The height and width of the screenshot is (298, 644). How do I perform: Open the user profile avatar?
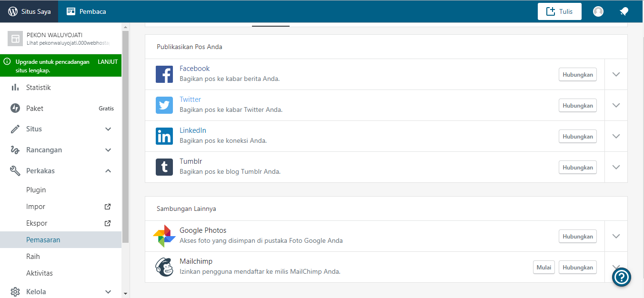click(598, 11)
